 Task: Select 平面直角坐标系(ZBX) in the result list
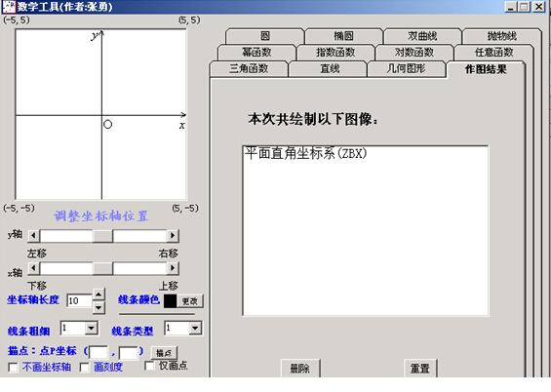pos(305,153)
